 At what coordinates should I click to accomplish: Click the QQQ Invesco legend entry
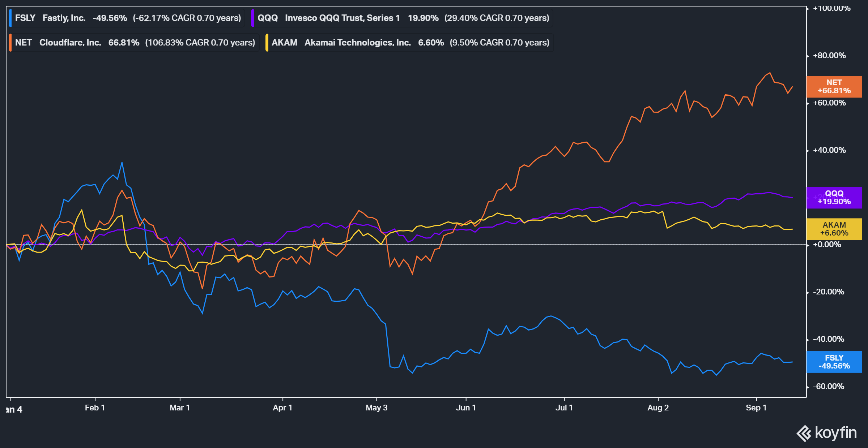pos(402,18)
